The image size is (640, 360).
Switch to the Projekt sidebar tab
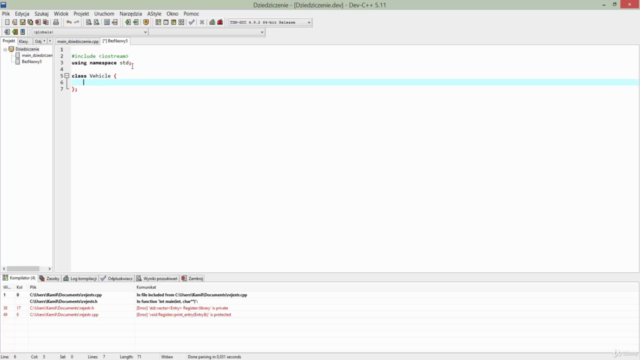9,41
